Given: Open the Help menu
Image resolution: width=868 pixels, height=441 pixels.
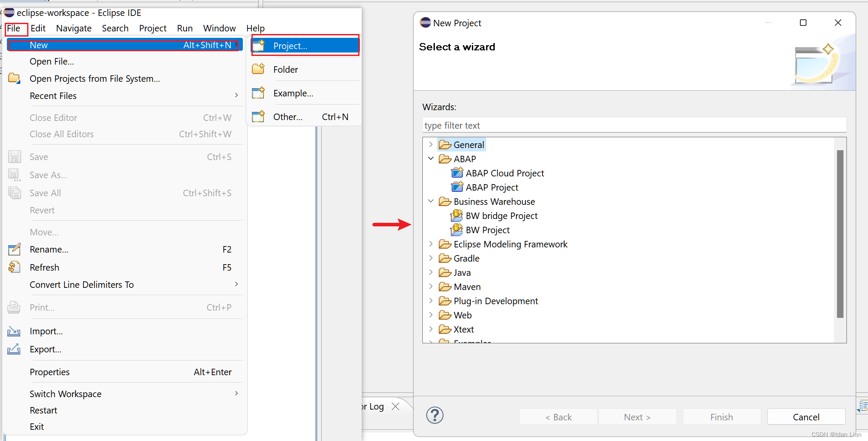Looking at the screenshot, I should [x=255, y=28].
